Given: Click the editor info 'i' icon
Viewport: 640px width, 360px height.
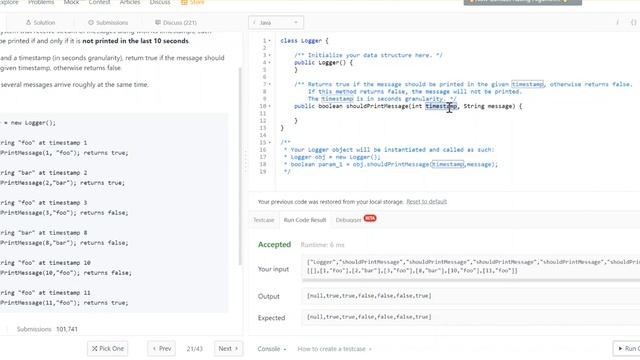Looking at the screenshot, I should (617, 22).
